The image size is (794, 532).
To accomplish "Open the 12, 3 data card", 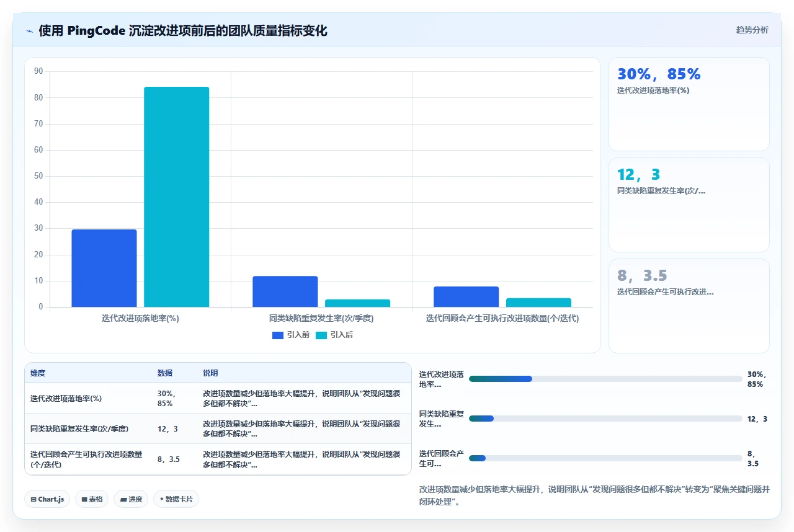I will (x=689, y=205).
